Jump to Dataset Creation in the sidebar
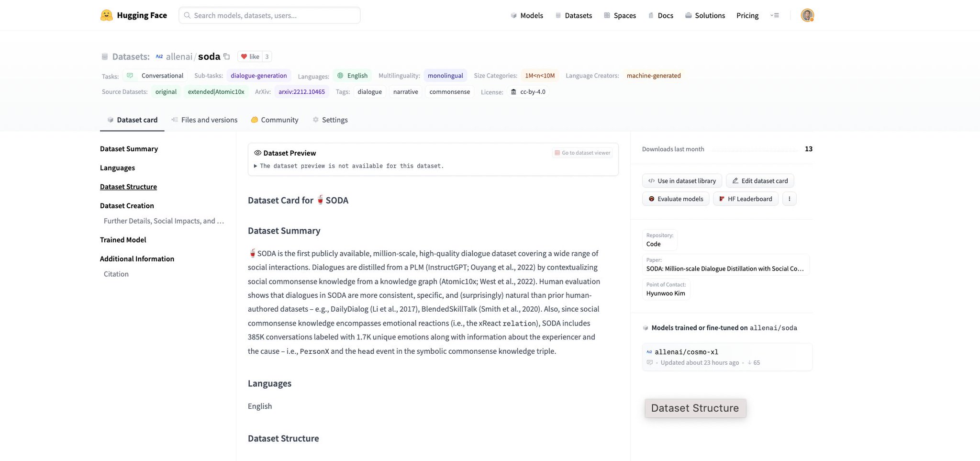The width and height of the screenshot is (980, 461). pyautogui.click(x=127, y=205)
